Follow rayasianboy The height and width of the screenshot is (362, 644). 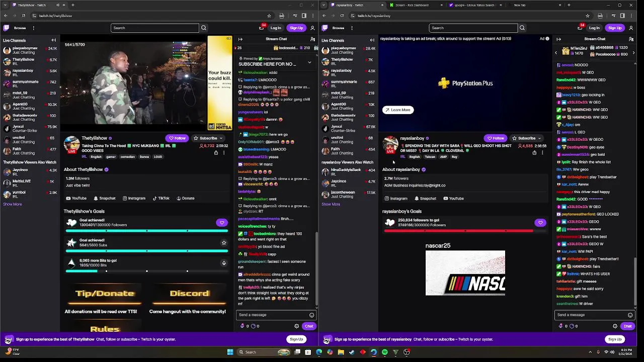tap(496, 138)
